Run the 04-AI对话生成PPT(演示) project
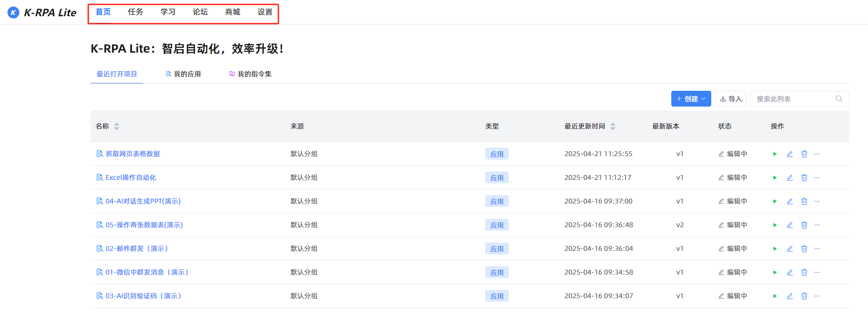 pyautogui.click(x=775, y=201)
